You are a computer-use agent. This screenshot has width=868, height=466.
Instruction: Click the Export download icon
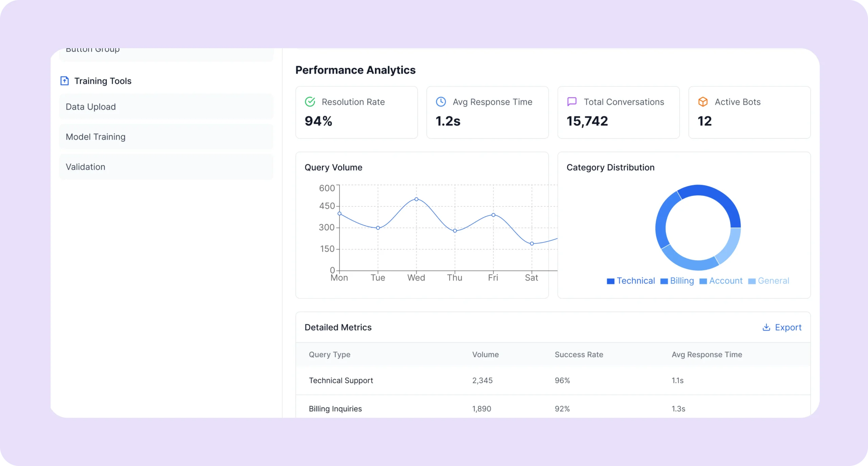point(766,327)
